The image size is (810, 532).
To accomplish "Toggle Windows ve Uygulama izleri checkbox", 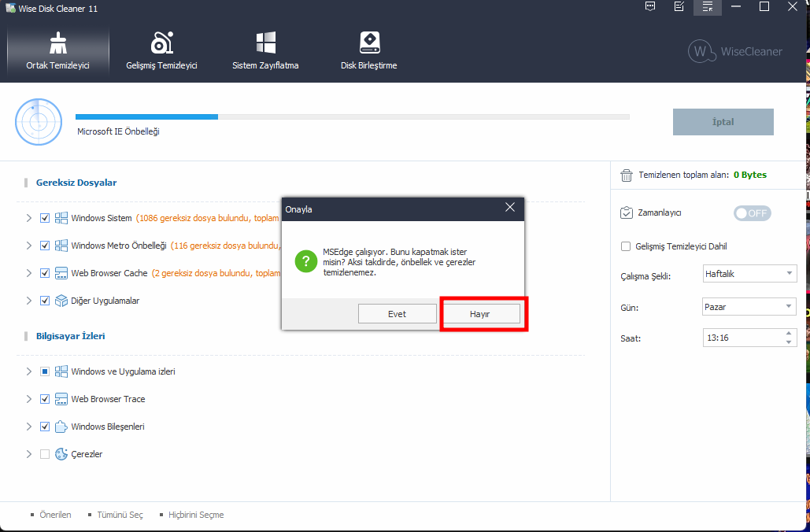I will (45, 371).
